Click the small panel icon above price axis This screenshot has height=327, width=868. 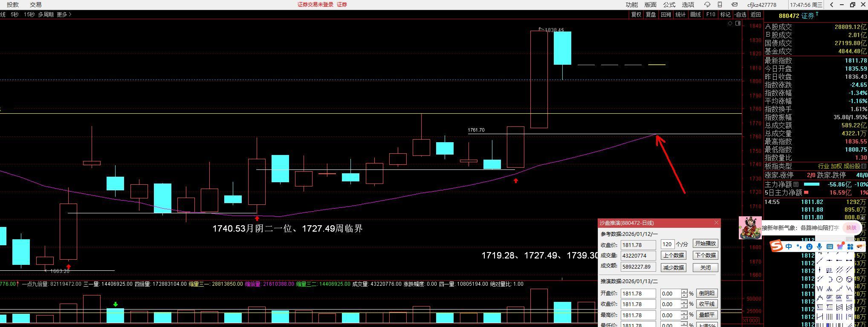(738, 23)
